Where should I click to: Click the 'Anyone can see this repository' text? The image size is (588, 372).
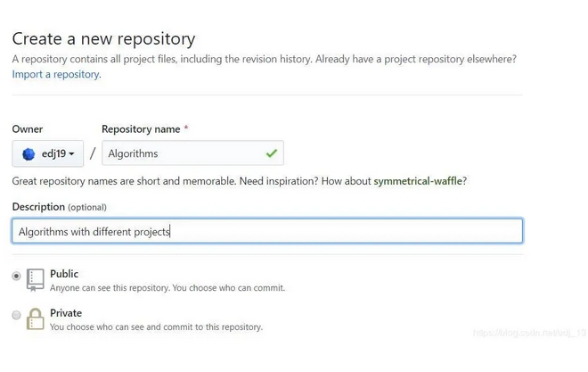(x=167, y=288)
